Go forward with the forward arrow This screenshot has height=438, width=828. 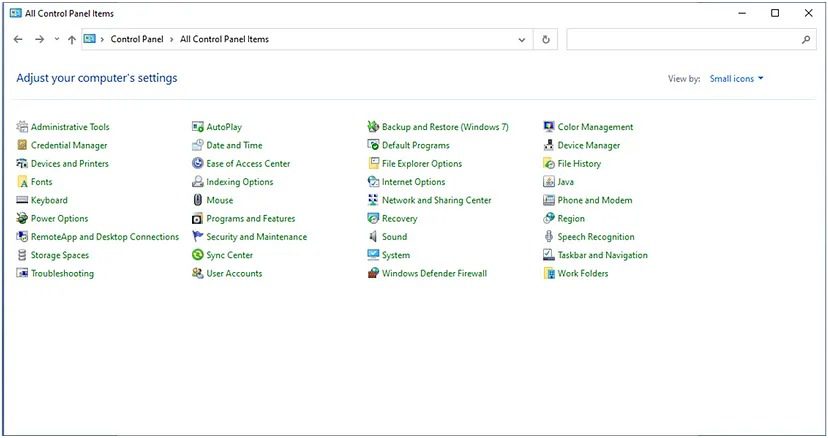coord(39,39)
